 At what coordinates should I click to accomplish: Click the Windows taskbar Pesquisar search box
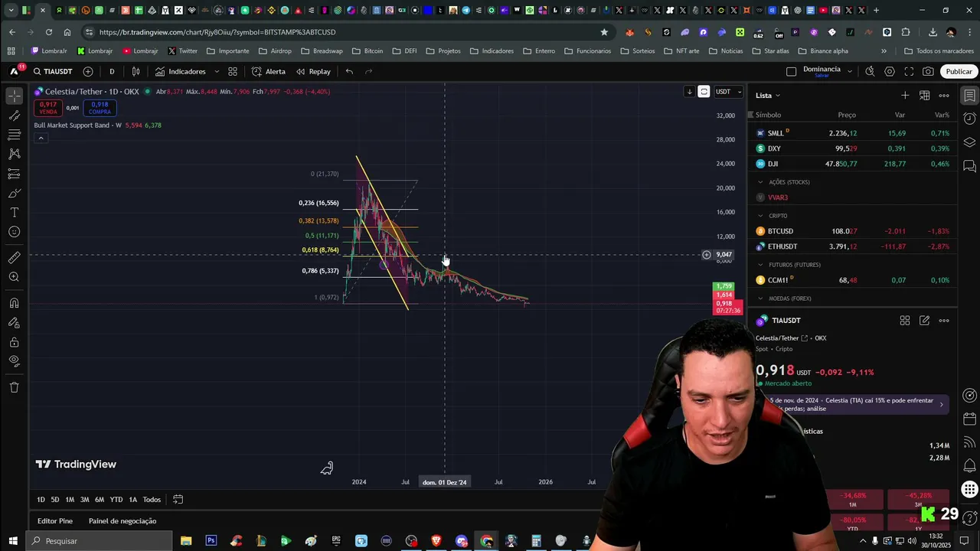[100, 541]
